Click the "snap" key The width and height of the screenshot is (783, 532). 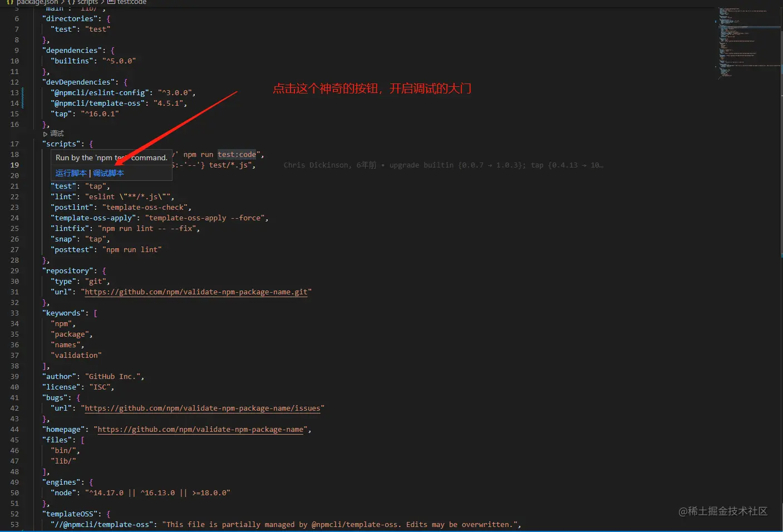(x=63, y=239)
